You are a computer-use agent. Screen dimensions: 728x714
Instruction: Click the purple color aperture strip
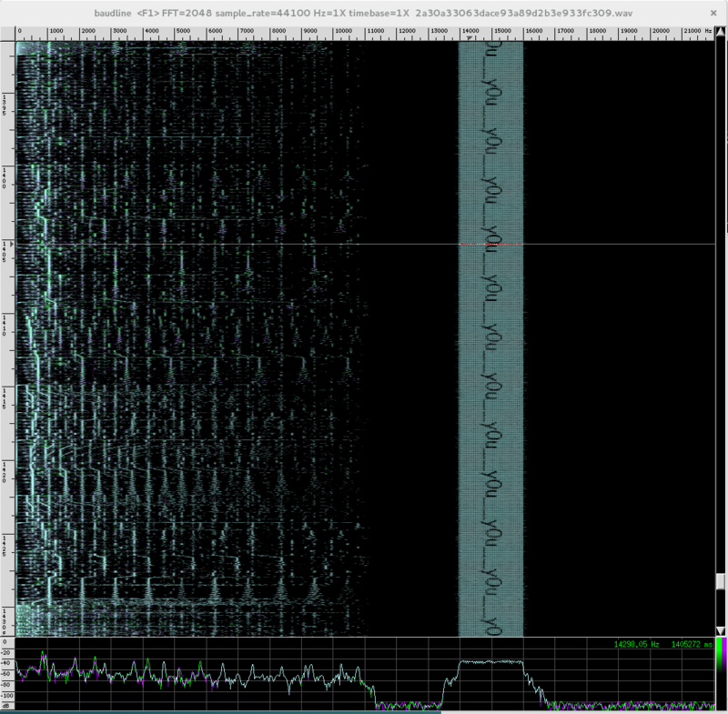point(723,655)
